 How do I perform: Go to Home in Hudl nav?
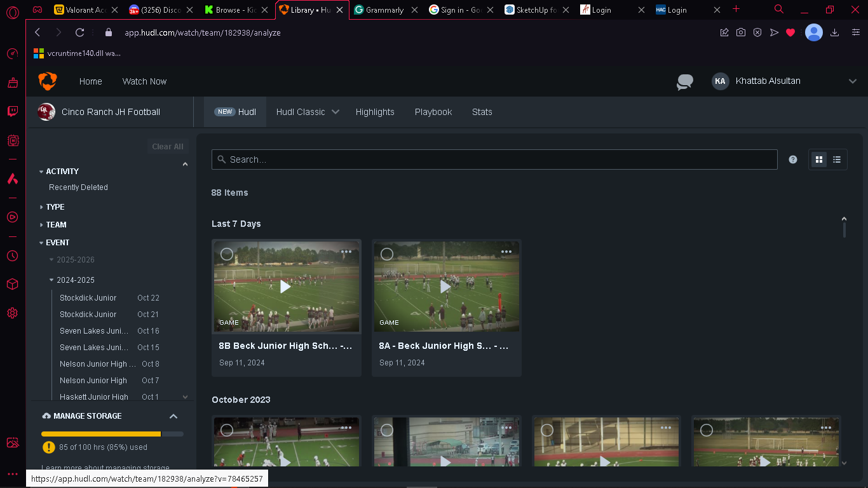coord(91,81)
